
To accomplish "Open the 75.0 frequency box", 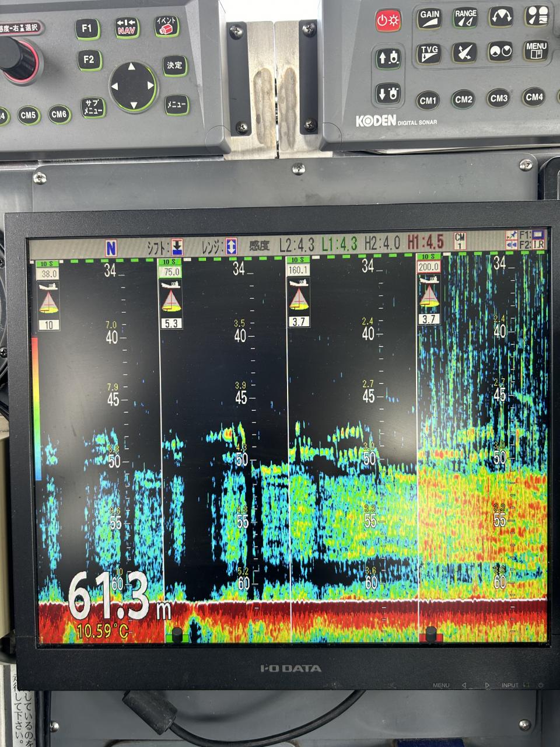I will pos(171,272).
